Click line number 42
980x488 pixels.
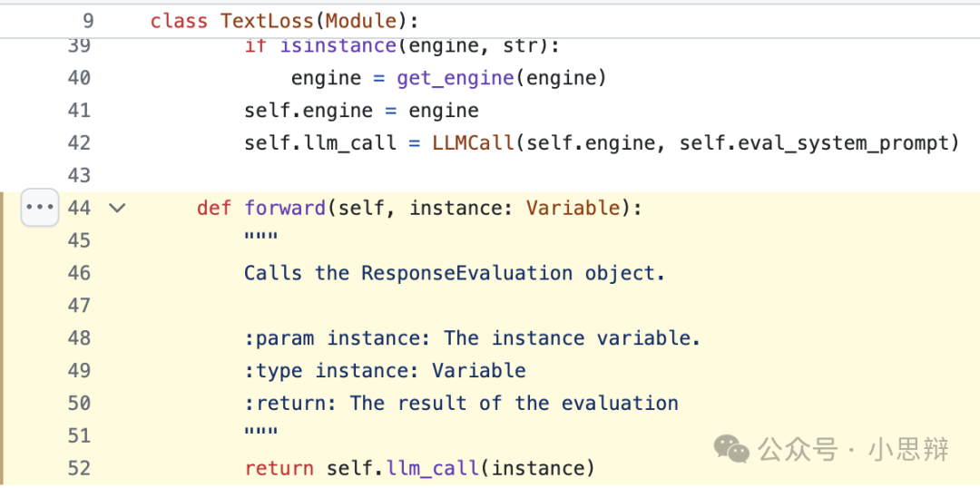pos(79,143)
